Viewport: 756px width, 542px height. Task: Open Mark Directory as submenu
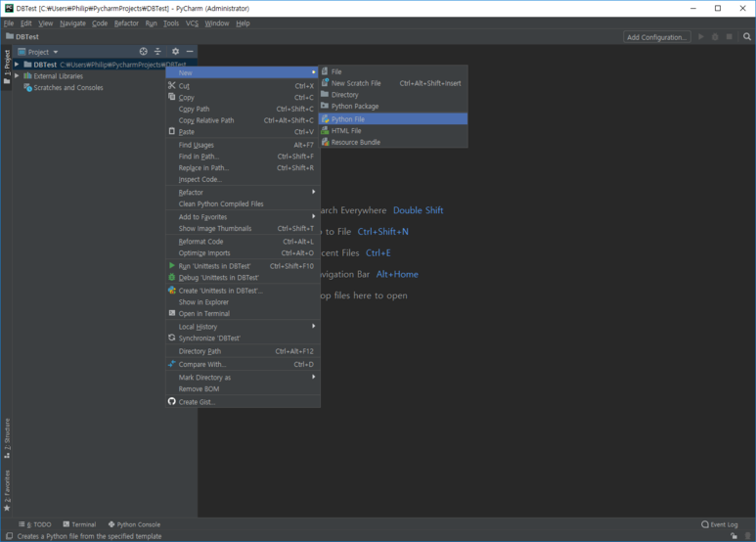click(243, 377)
